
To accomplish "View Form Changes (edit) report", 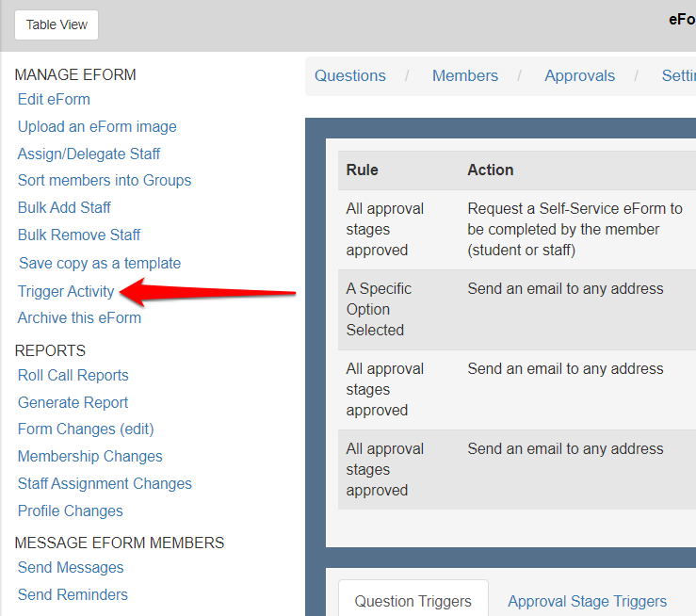I will (x=86, y=429).
